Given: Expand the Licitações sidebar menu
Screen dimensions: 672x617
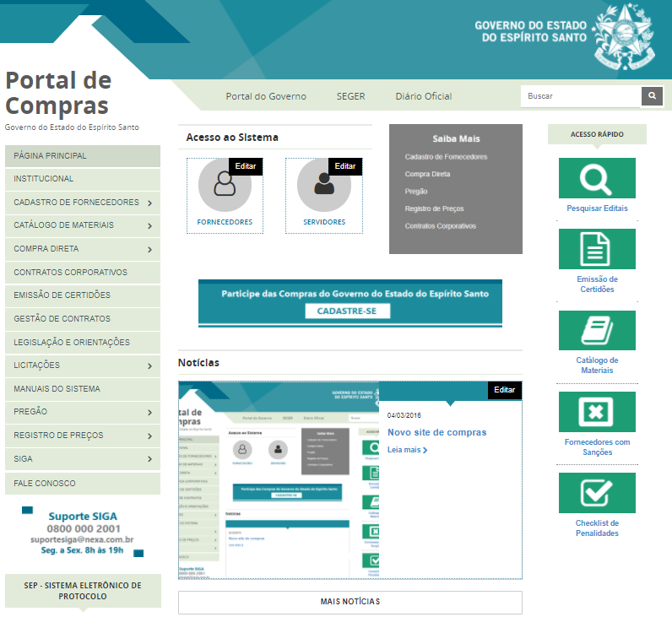Looking at the screenshot, I should tap(149, 366).
